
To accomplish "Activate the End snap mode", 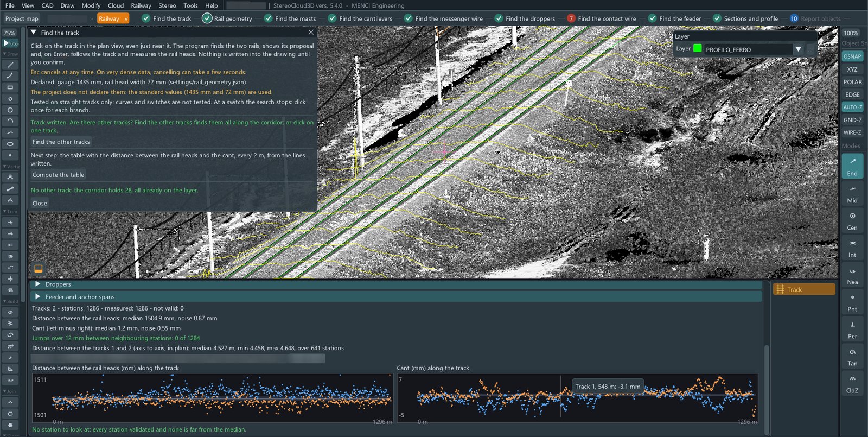I will (852, 166).
